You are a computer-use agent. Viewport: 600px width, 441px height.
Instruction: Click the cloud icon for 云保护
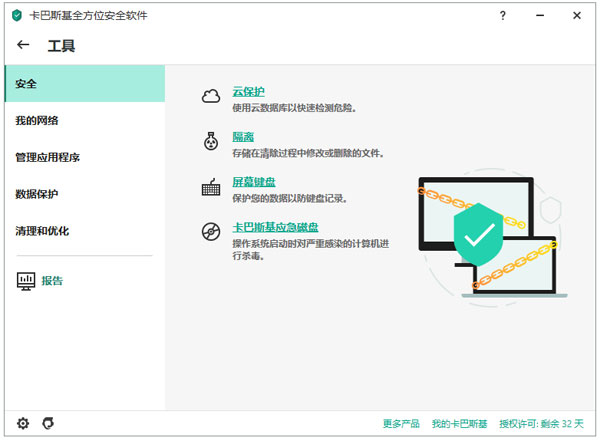pos(211,96)
